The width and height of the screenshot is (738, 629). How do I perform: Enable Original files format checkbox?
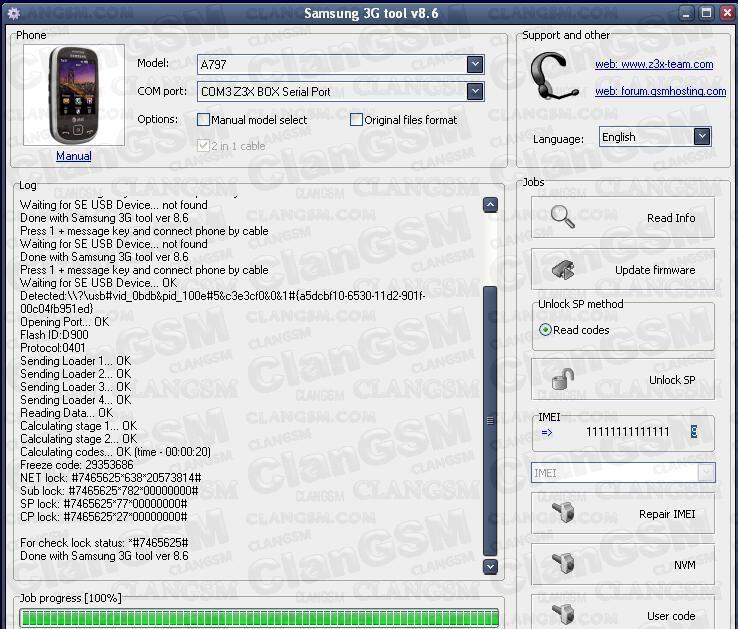point(356,120)
